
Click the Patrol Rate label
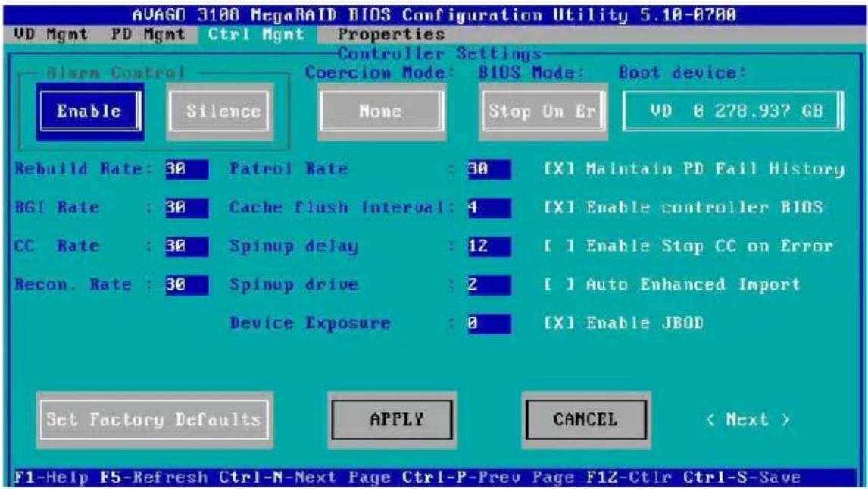click(x=289, y=169)
